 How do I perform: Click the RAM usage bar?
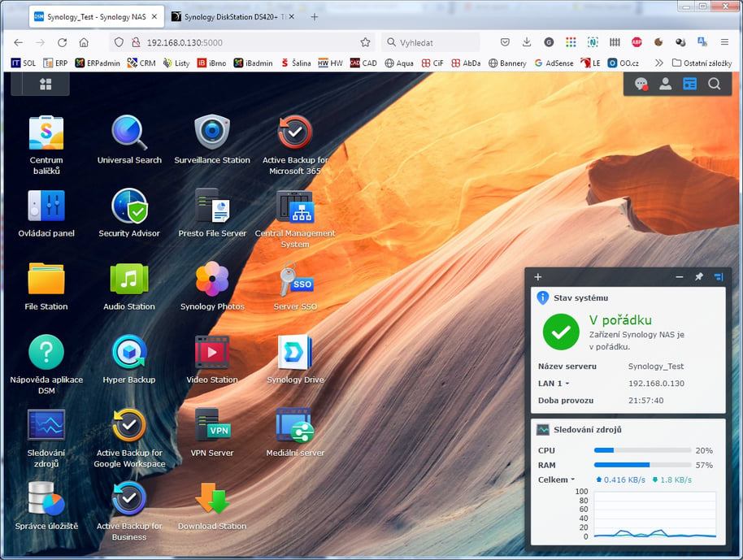642,465
